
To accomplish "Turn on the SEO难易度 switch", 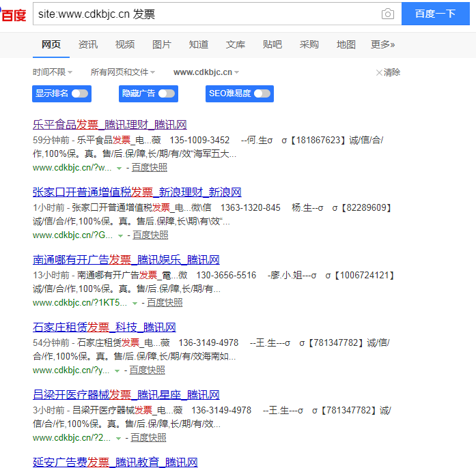I will (x=262, y=93).
